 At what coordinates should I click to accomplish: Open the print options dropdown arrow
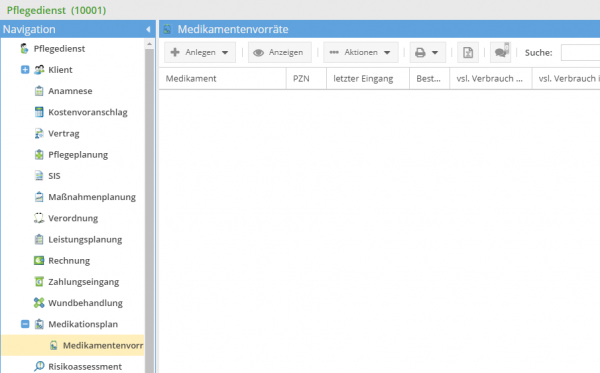[x=435, y=52]
